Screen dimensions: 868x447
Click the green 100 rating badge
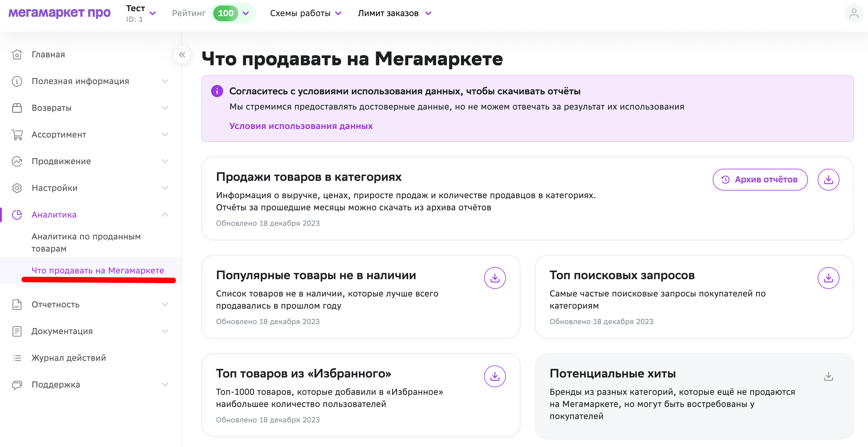tap(225, 13)
